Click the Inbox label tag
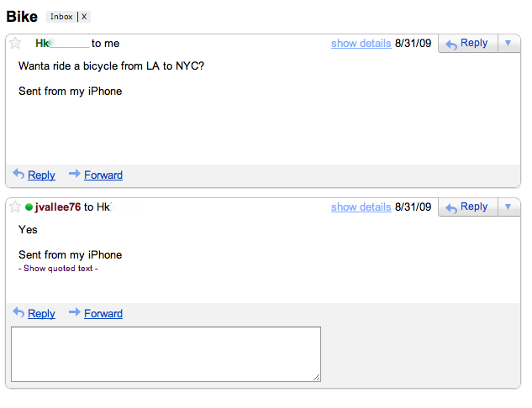Image resolution: width=532 pixels, height=408 pixels. pos(61,17)
